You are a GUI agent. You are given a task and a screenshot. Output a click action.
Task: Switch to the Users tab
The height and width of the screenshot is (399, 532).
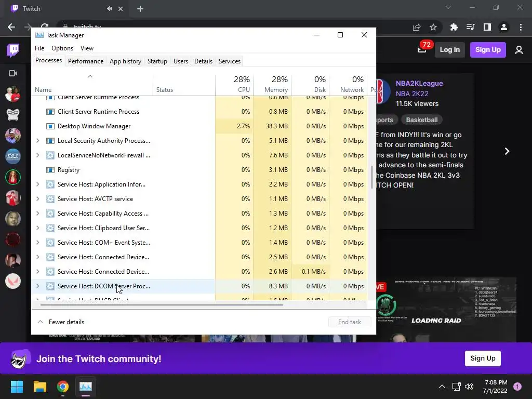(180, 61)
